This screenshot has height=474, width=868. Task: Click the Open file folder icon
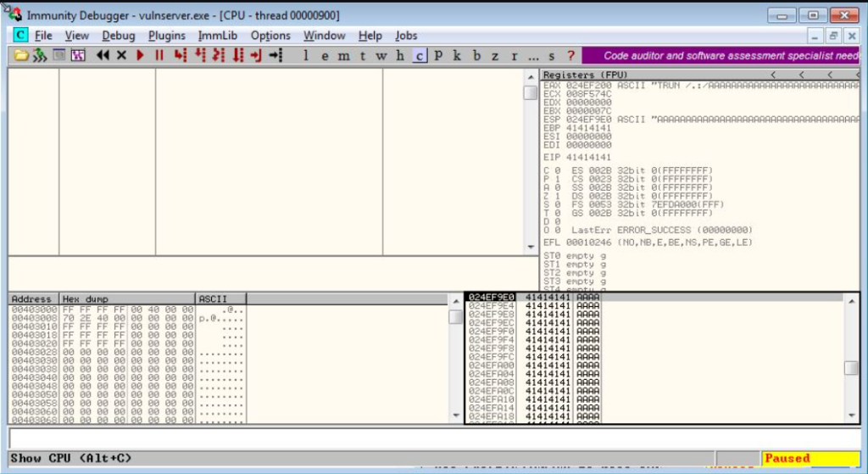point(22,55)
